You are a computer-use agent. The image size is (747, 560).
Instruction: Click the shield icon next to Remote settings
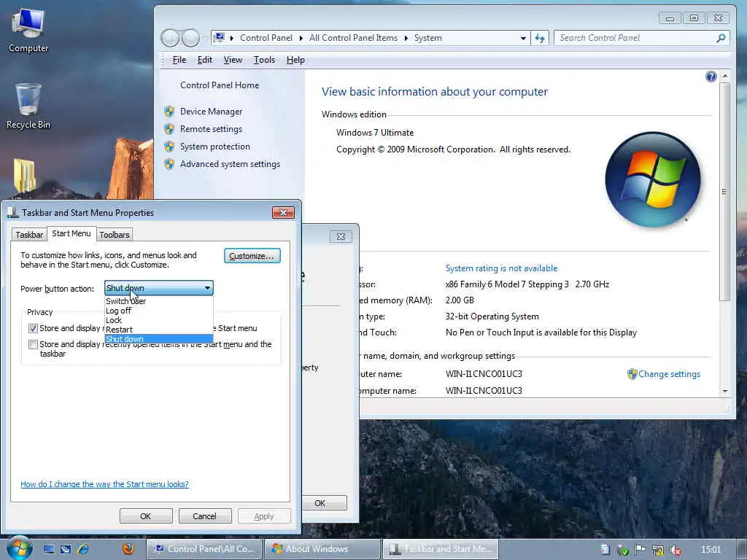click(x=169, y=129)
